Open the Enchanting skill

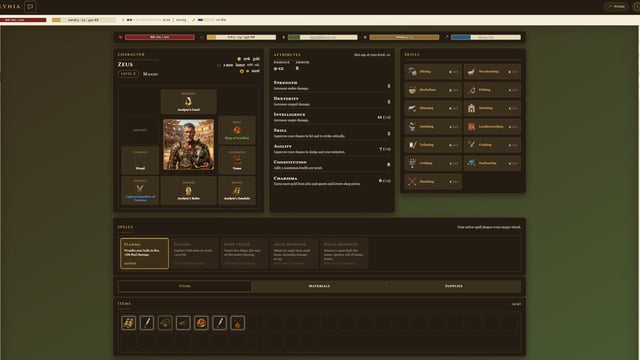(492, 163)
